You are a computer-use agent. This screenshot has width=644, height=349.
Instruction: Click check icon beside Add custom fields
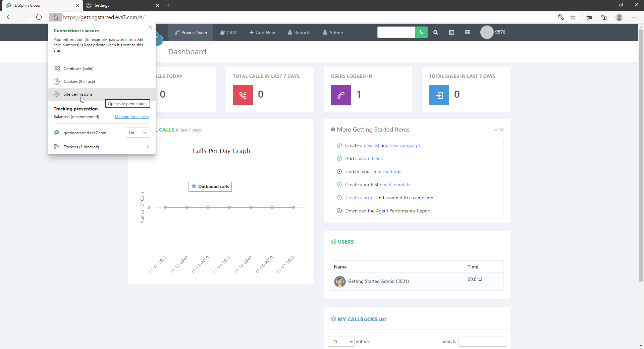pyautogui.click(x=339, y=158)
